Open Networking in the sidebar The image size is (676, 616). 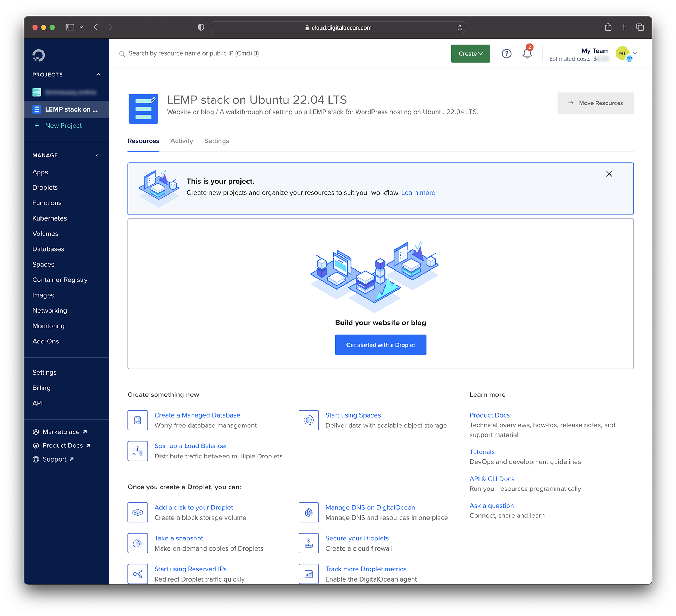pyautogui.click(x=50, y=310)
